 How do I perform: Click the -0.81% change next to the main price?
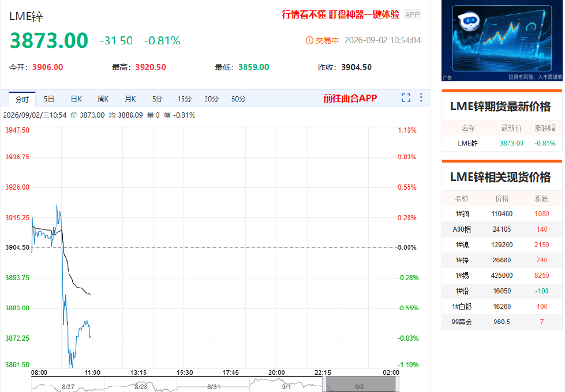[162, 41]
